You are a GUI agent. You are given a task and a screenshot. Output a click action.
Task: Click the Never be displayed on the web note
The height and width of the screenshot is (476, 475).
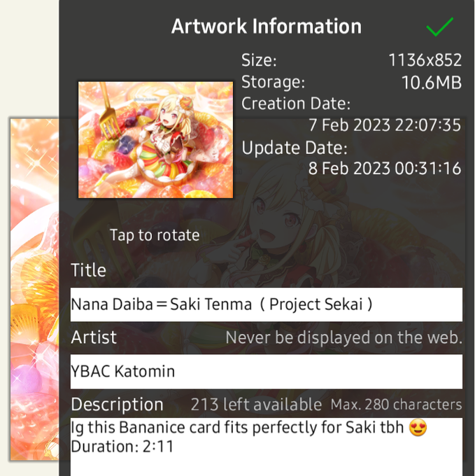point(344,337)
